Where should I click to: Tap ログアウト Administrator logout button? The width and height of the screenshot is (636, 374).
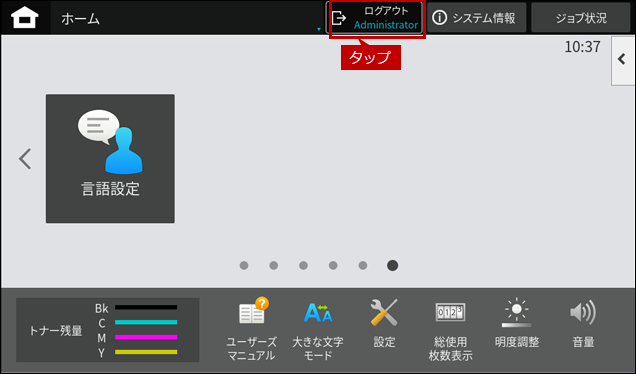(376, 18)
